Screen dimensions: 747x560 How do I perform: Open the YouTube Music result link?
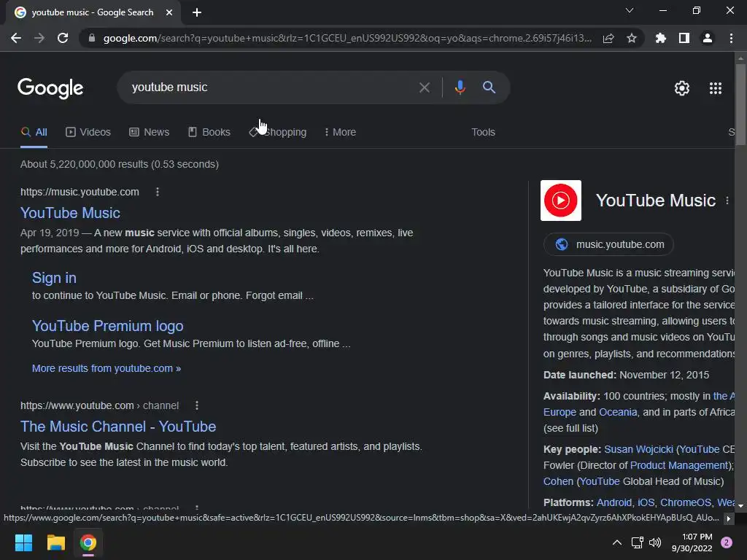tap(70, 213)
